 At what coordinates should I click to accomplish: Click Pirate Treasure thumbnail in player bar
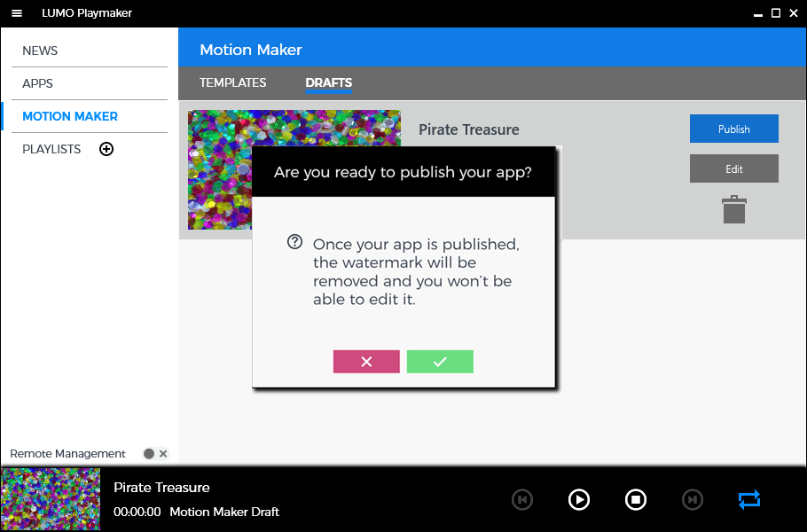point(51,499)
